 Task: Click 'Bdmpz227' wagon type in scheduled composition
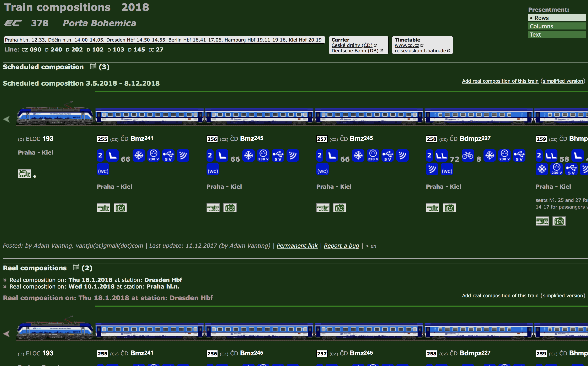pyautogui.click(x=475, y=139)
